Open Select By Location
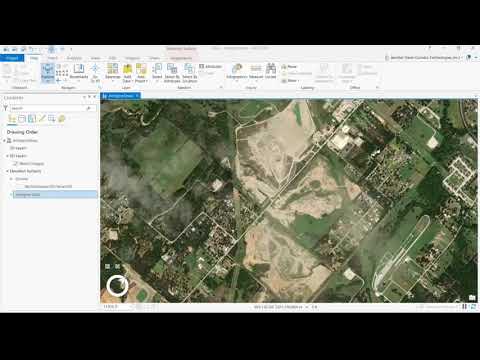This screenshot has width=480, height=360. [190, 73]
